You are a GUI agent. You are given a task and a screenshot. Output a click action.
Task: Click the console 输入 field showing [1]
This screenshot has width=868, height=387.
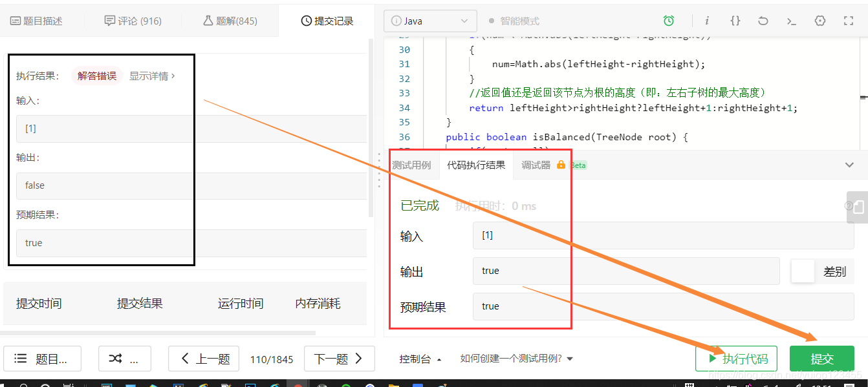[x=664, y=236]
